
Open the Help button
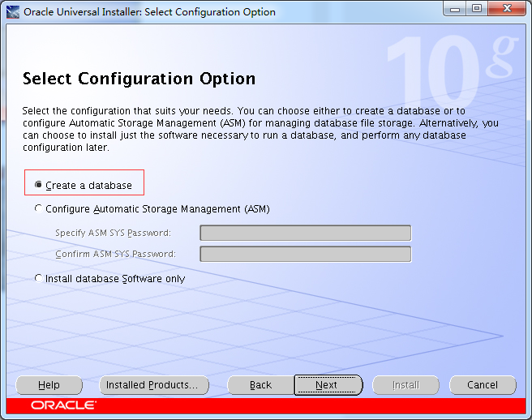point(49,385)
